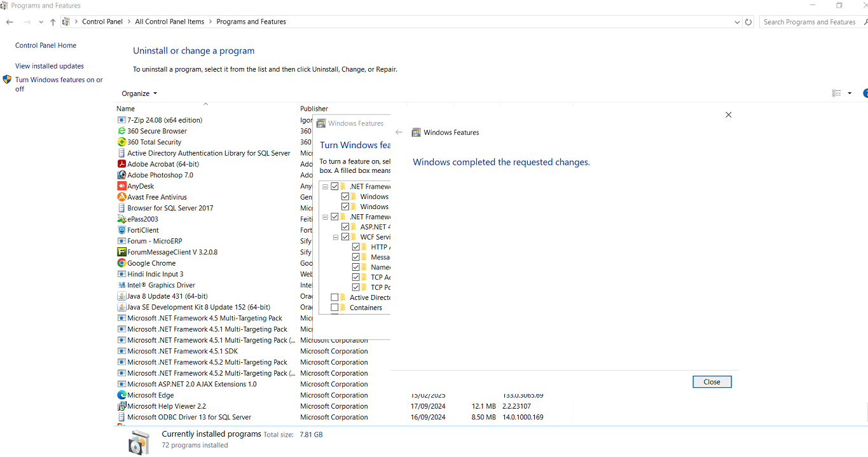Click the Up one level arrow
Screen dimensions: 868x457
(x=53, y=22)
